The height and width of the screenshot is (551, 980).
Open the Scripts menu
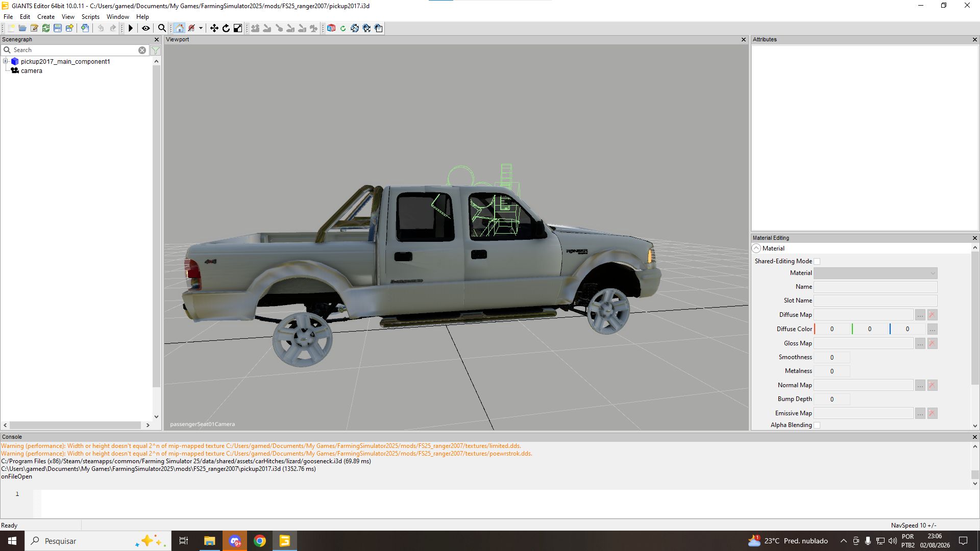90,17
